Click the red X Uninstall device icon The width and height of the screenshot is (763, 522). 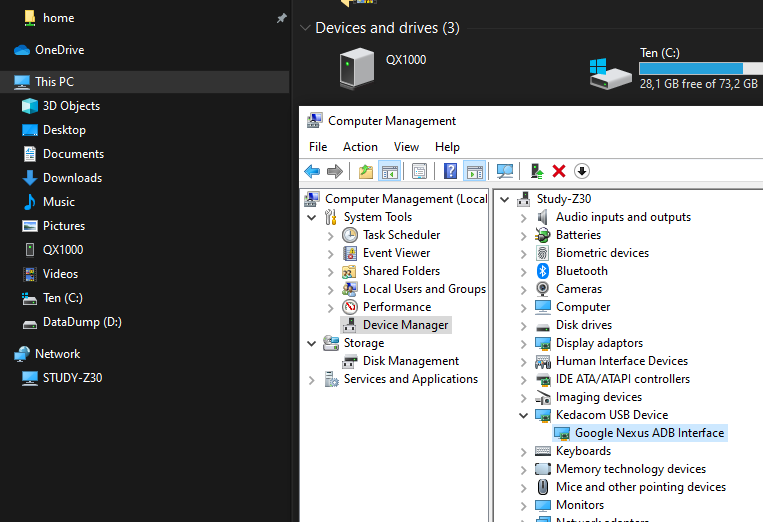coord(559,171)
